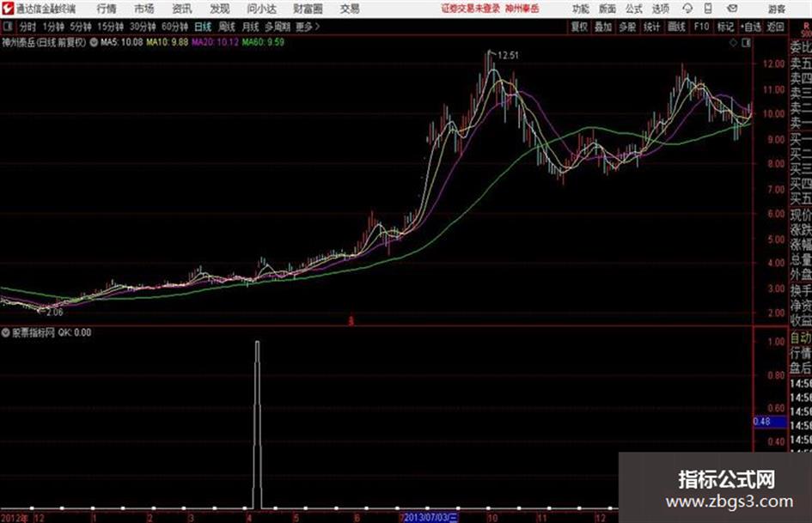This screenshot has height=523, width=812.
Task: Open the mail envelope icon
Action: tap(732, 9)
